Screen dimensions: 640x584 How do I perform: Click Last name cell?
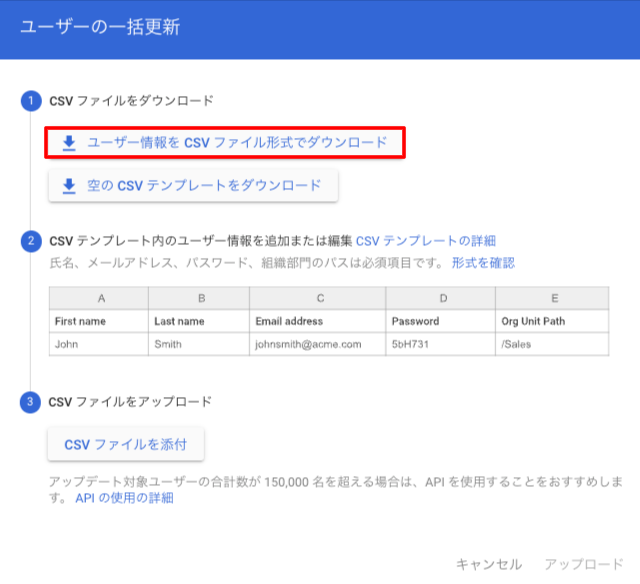click(199, 321)
